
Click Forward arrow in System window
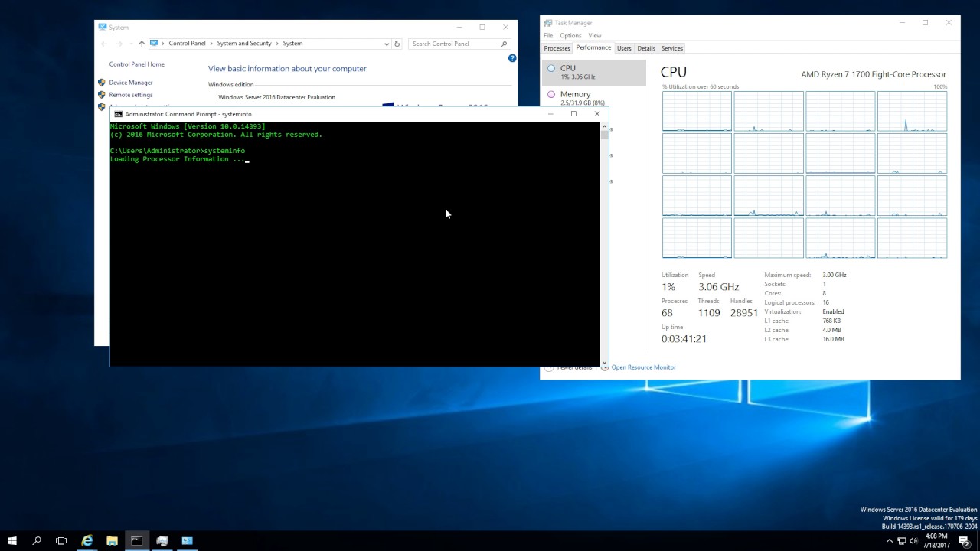(x=119, y=44)
